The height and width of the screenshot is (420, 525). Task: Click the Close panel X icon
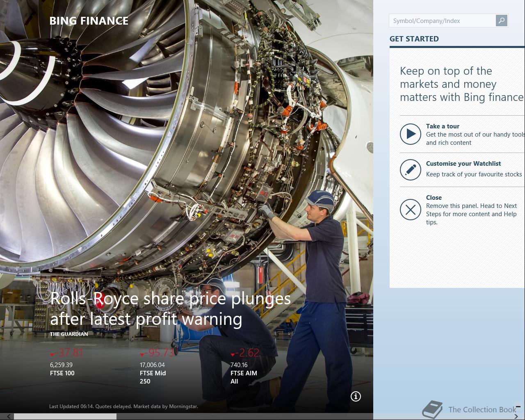411,210
